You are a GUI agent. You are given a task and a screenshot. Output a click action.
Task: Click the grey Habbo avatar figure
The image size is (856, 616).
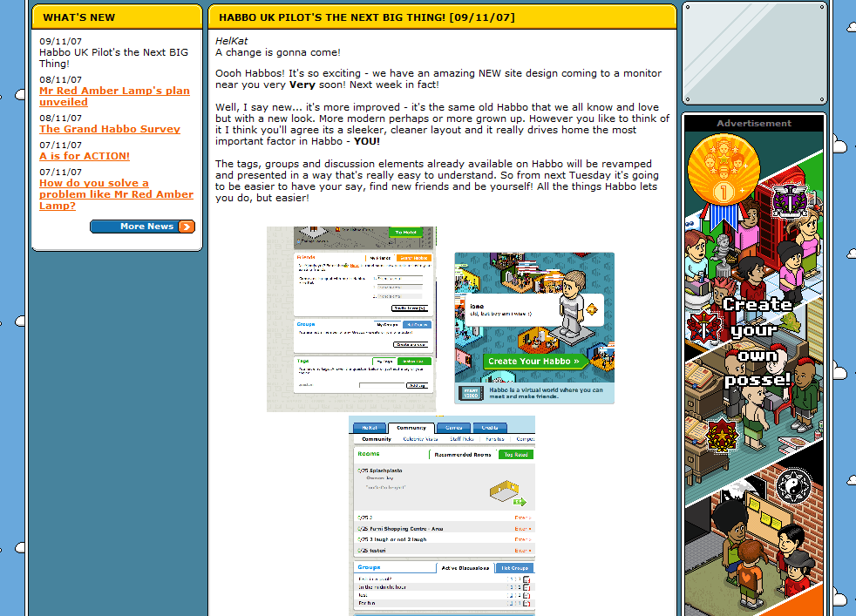click(573, 304)
